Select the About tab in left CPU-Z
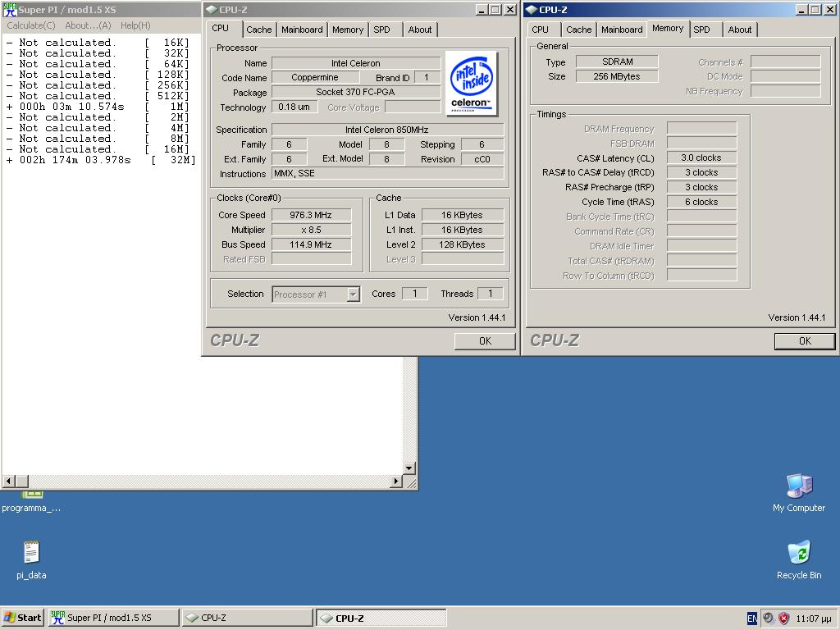 pos(420,30)
